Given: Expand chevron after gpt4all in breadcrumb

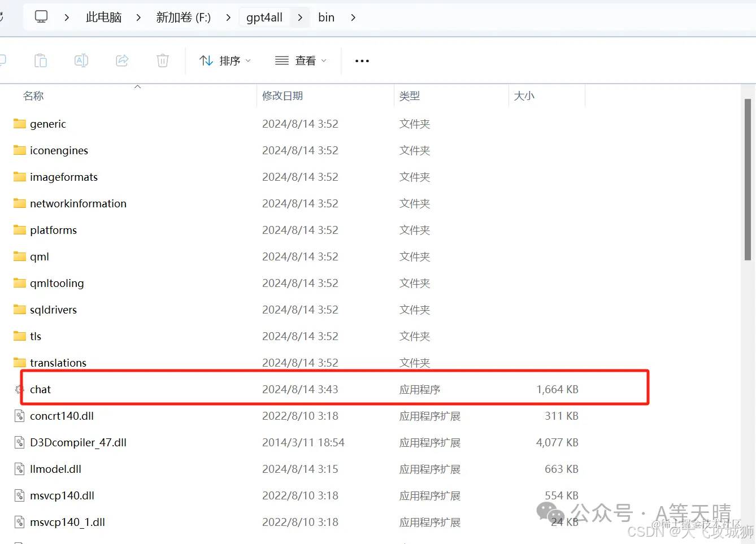Looking at the screenshot, I should [300, 18].
